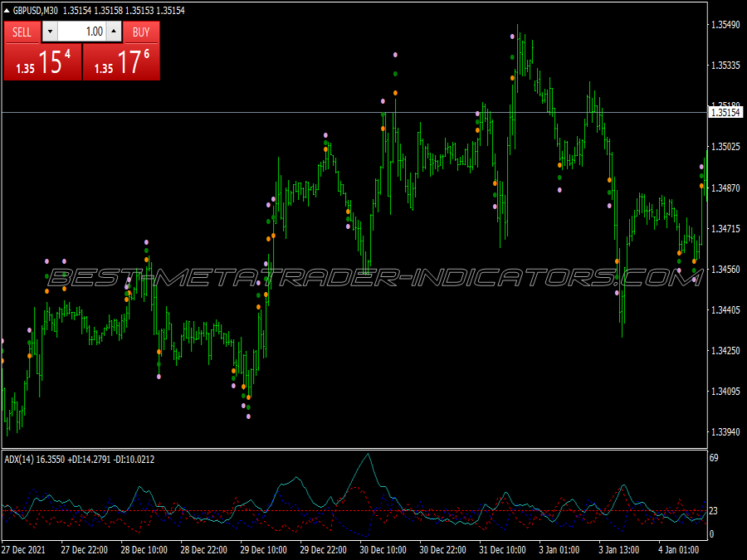
Task: Click the 1.34095 price axis label
Action: coord(725,392)
